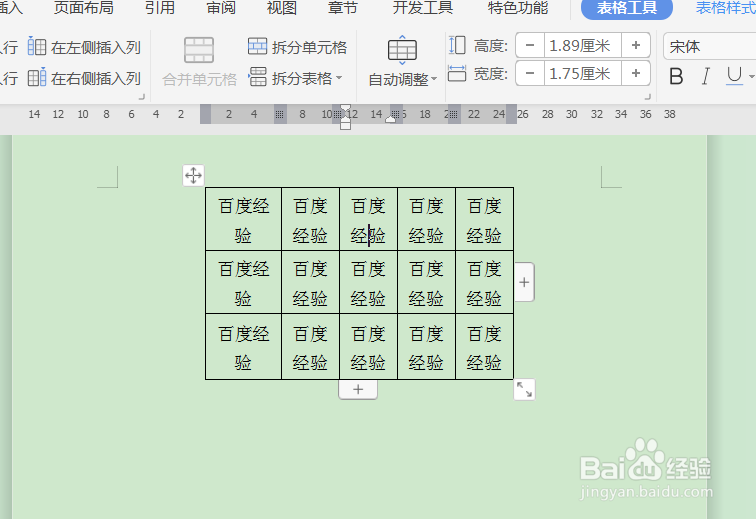
Task: Click 在左侧插入列 button
Action: tap(84, 47)
